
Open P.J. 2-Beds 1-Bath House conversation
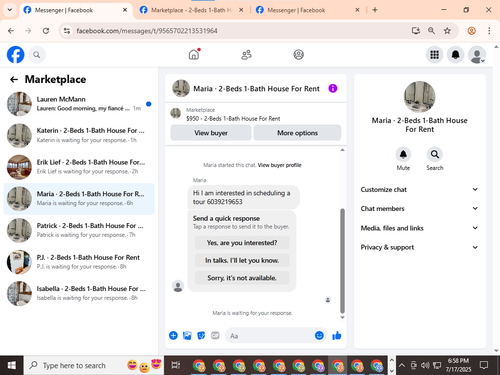point(79,262)
